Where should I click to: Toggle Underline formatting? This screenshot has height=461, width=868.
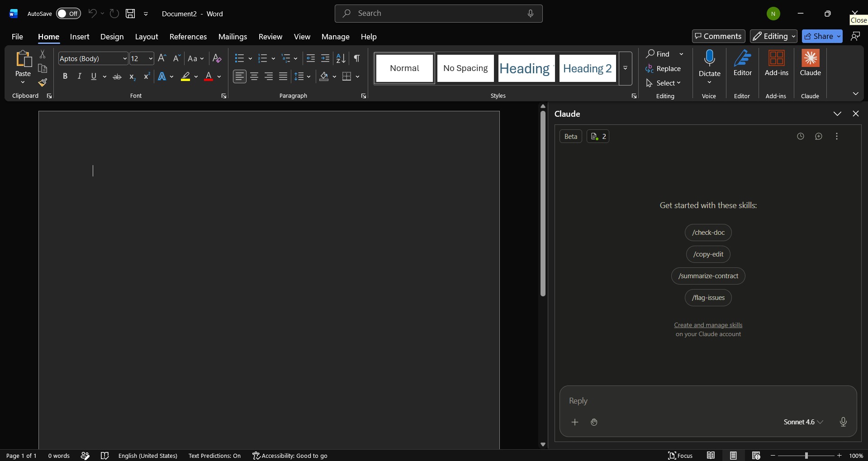[94, 76]
